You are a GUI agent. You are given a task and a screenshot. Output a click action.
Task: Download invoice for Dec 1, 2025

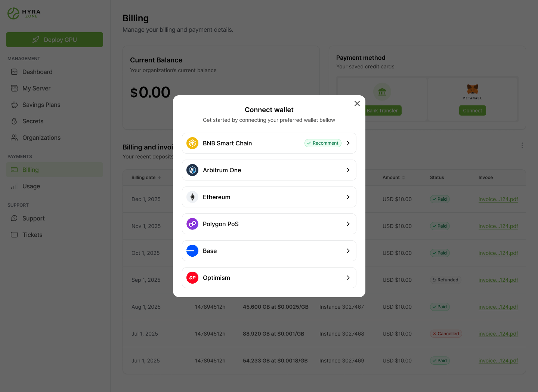pyautogui.click(x=498, y=199)
